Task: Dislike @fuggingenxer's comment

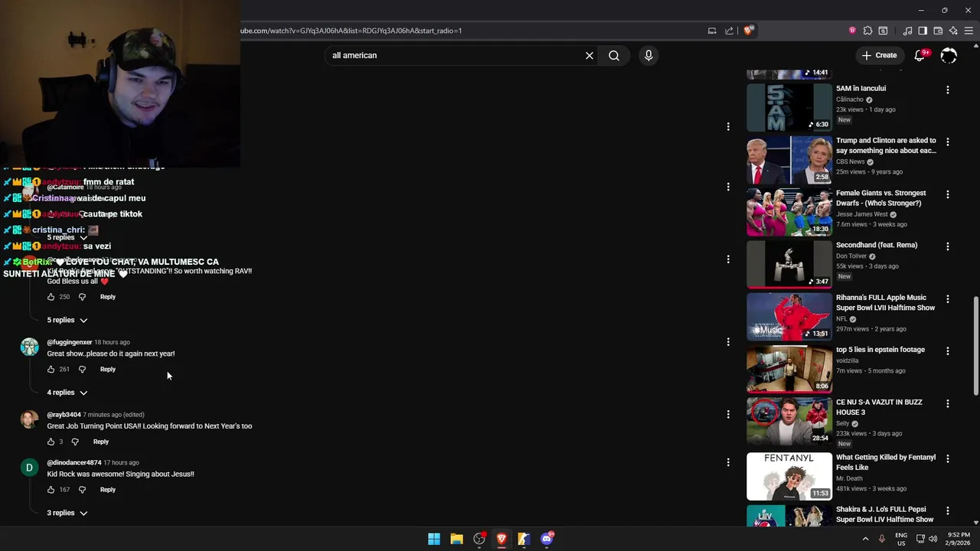Action: pos(82,369)
